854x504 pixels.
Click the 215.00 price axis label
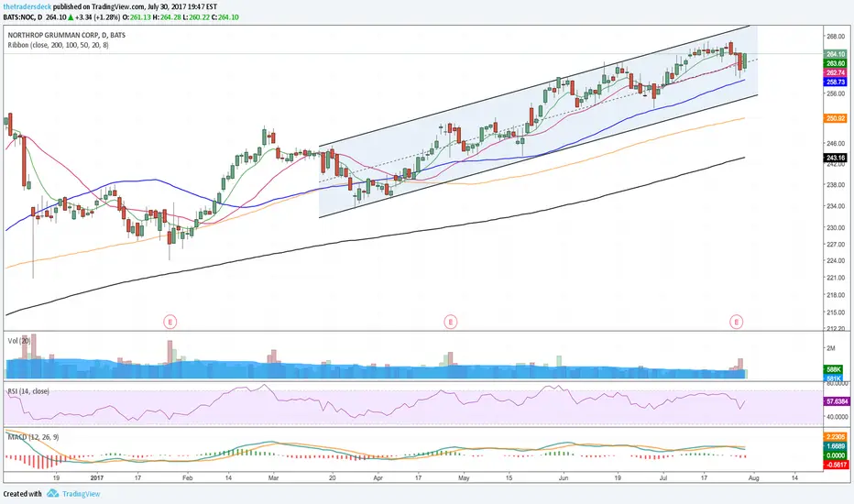836,312
